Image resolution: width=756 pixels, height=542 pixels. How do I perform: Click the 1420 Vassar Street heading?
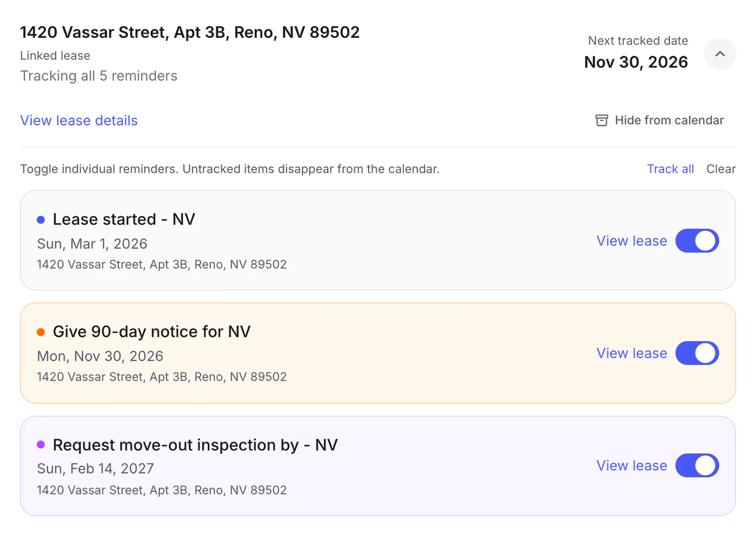(x=190, y=32)
